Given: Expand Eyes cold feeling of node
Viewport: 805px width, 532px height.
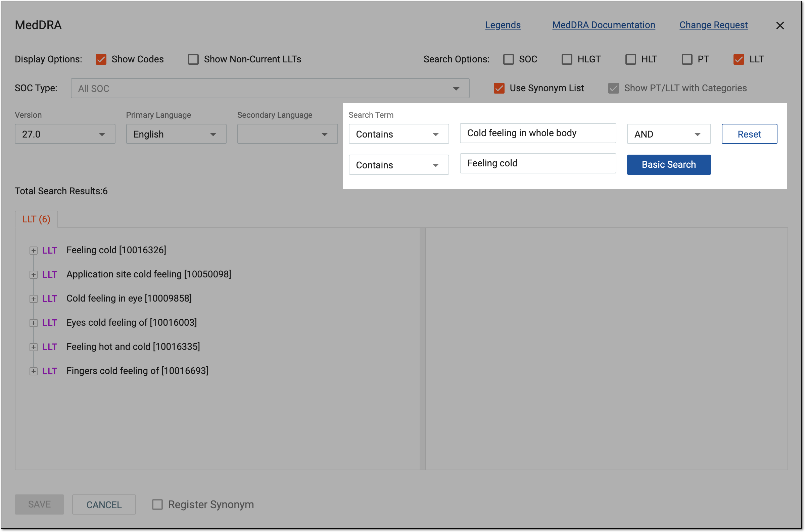Looking at the screenshot, I should point(33,323).
